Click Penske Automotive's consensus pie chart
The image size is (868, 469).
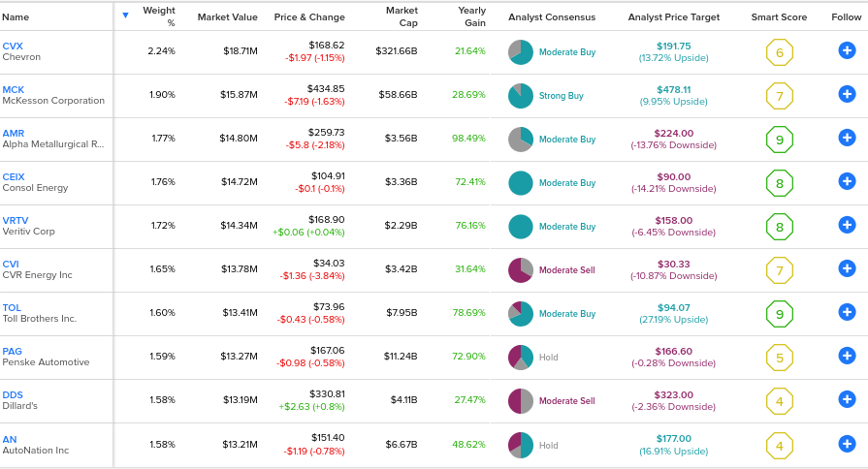click(x=521, y=358)
